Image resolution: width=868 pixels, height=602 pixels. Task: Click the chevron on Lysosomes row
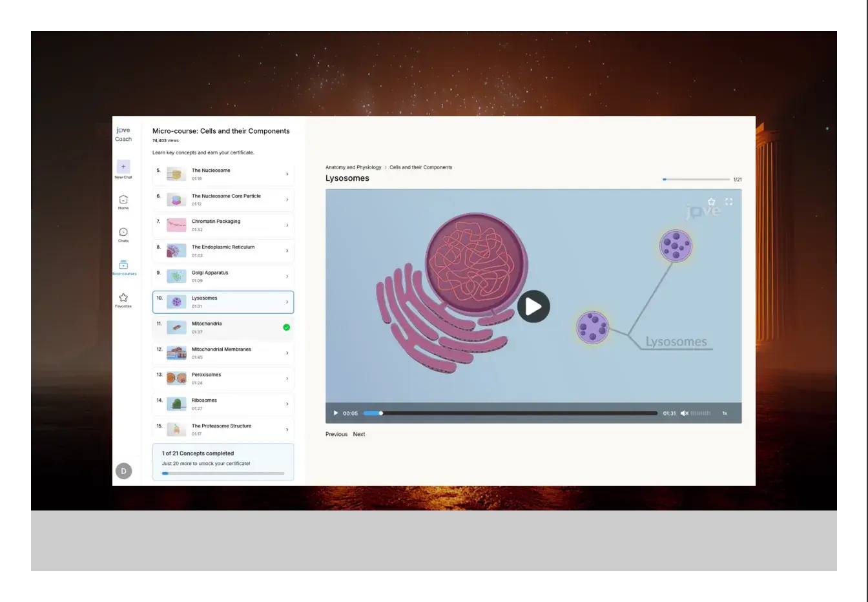(x=287, y=302)
